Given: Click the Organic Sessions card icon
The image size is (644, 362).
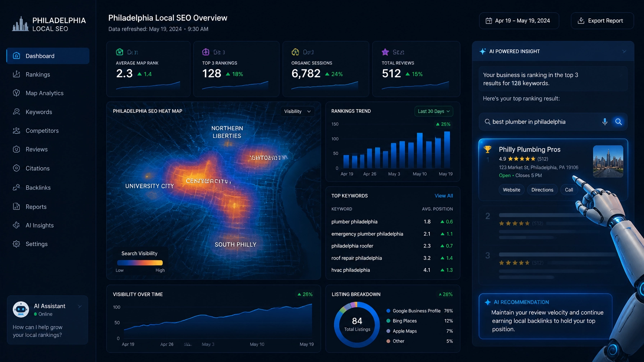Looking at the screenshot, I should click(295, 52).
